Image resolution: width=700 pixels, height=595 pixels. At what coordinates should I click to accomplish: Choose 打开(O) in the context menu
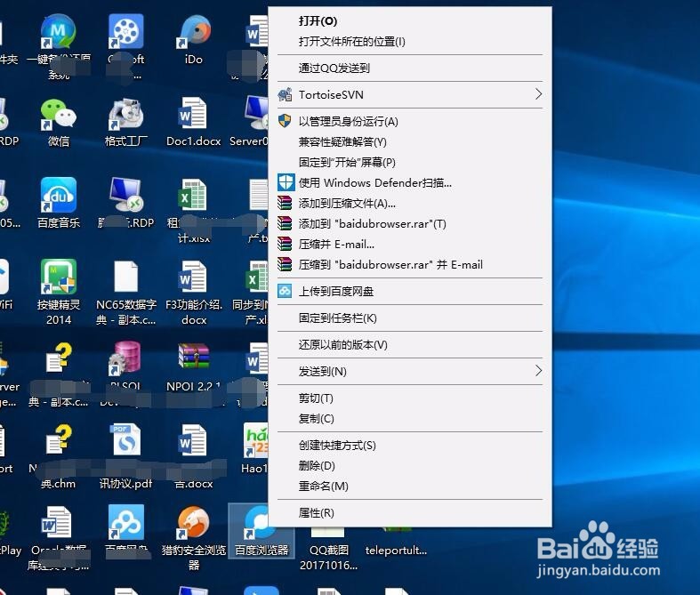tap(410, 21)
